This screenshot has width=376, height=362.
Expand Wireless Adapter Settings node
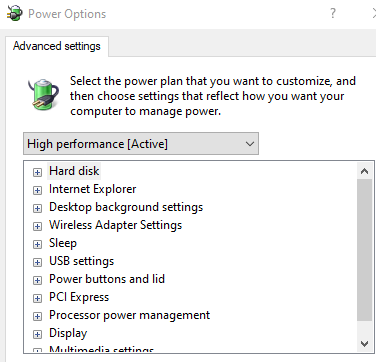(x=37, y=226)
